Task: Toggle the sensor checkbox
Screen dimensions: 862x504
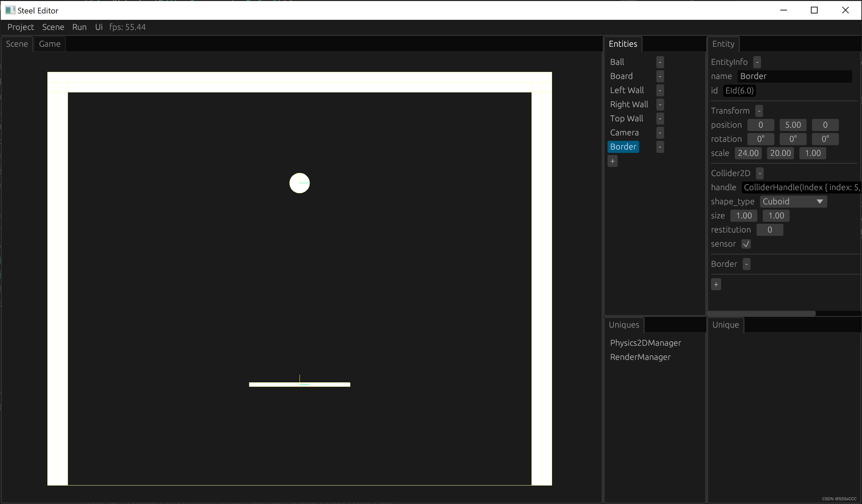Action: click(x=746, y=244)
